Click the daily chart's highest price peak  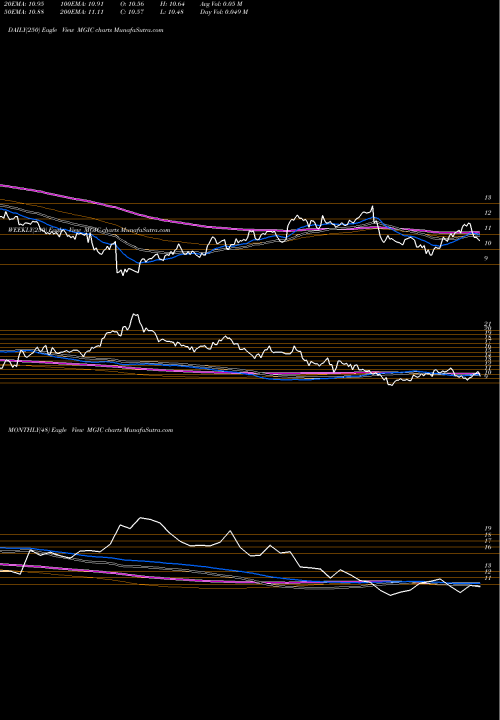pos(372,207)
